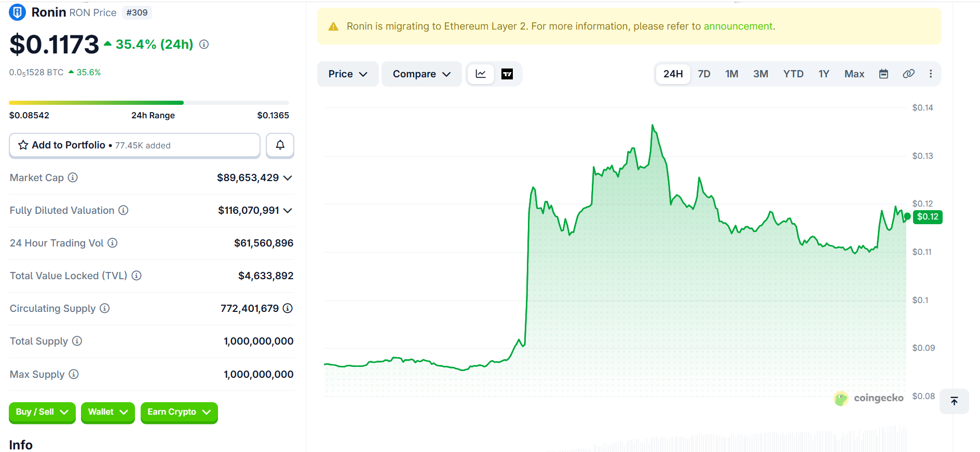The image size is (980, 452).
Task: Open Total Value Locked info icon
Action: pyautogui.click(x=137, y=276)
